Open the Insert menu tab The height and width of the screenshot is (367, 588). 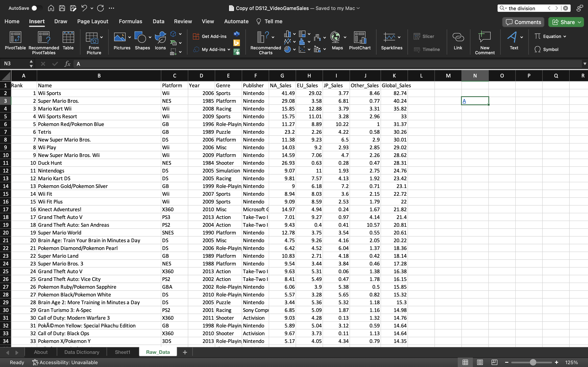click(x=36, y=21)
